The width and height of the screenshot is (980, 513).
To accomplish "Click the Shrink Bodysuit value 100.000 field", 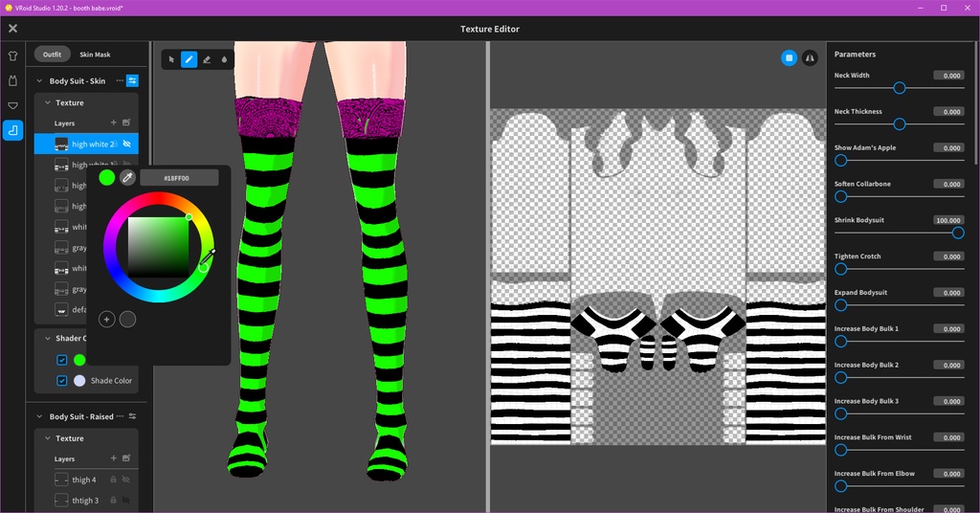I will click(x=948, y=220).
